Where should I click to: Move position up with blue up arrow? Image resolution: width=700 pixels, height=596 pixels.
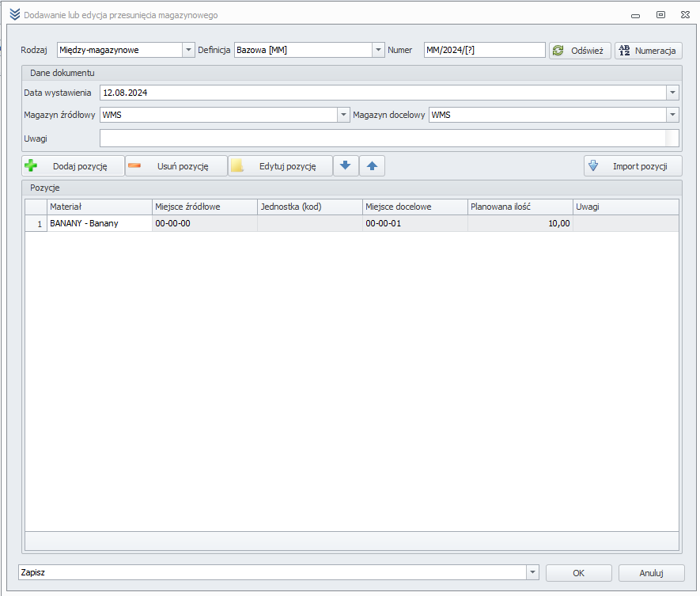click(372, 165)
